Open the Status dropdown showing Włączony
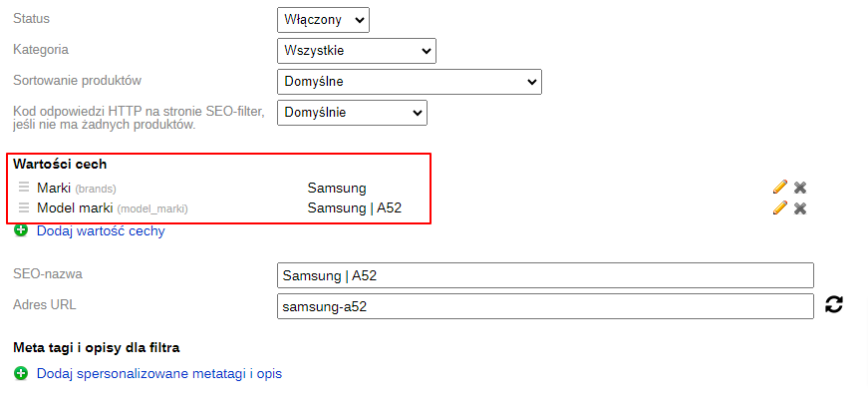 point(323,20)
